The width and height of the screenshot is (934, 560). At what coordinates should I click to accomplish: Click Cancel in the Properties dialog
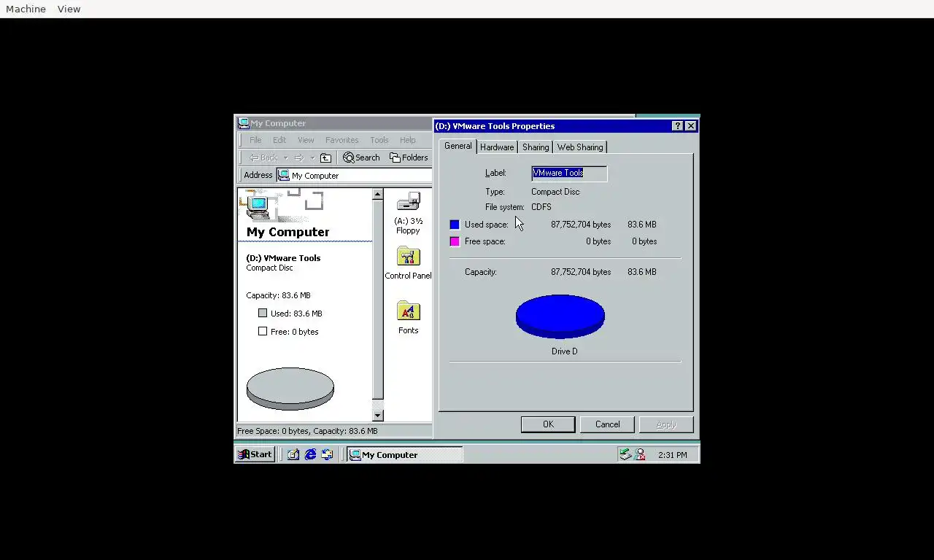607,424
